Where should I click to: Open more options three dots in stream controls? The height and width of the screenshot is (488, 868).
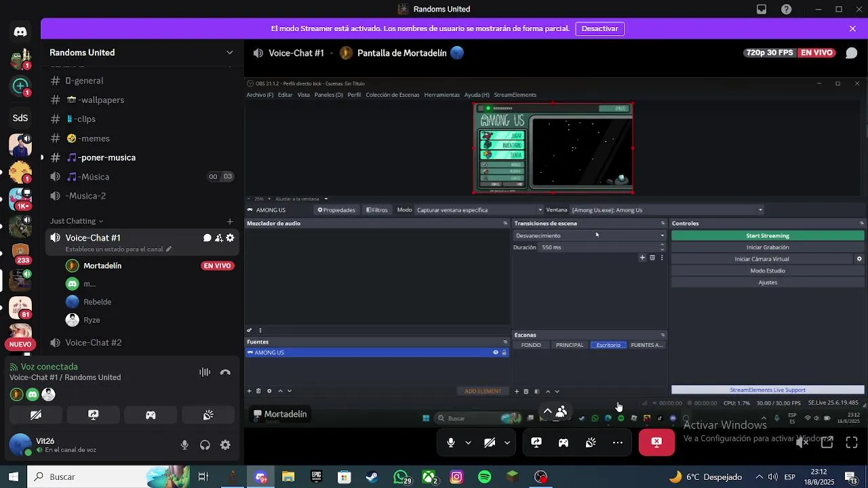[x=618, y=443]
